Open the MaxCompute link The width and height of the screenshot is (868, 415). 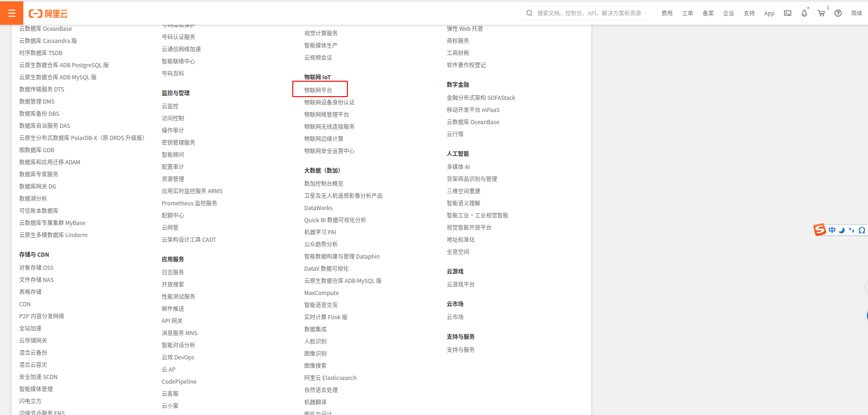tap(321, 293)
